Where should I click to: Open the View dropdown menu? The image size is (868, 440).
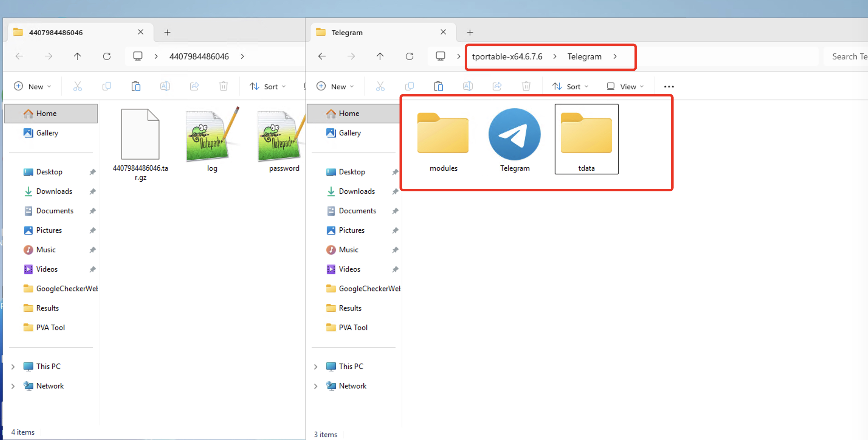(x=625, y=86)
